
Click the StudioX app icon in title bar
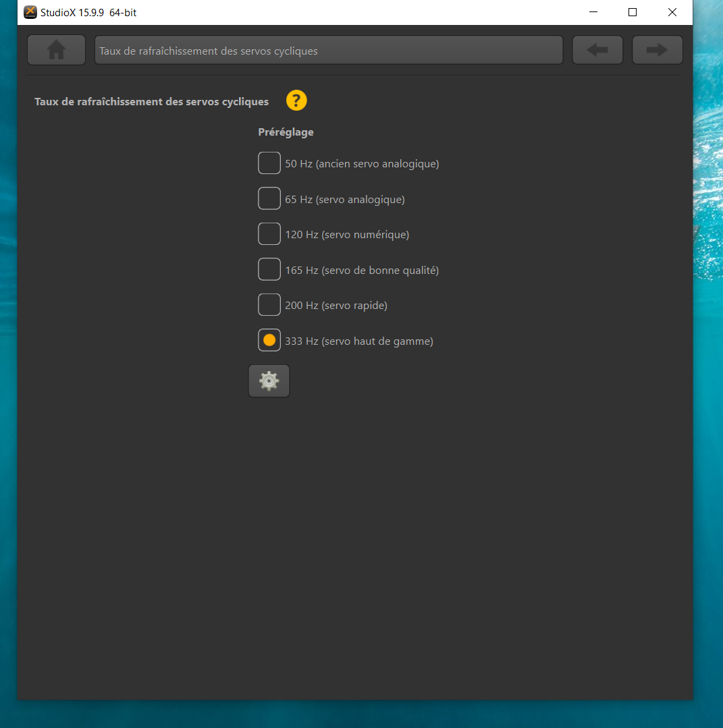coord(30,12)
